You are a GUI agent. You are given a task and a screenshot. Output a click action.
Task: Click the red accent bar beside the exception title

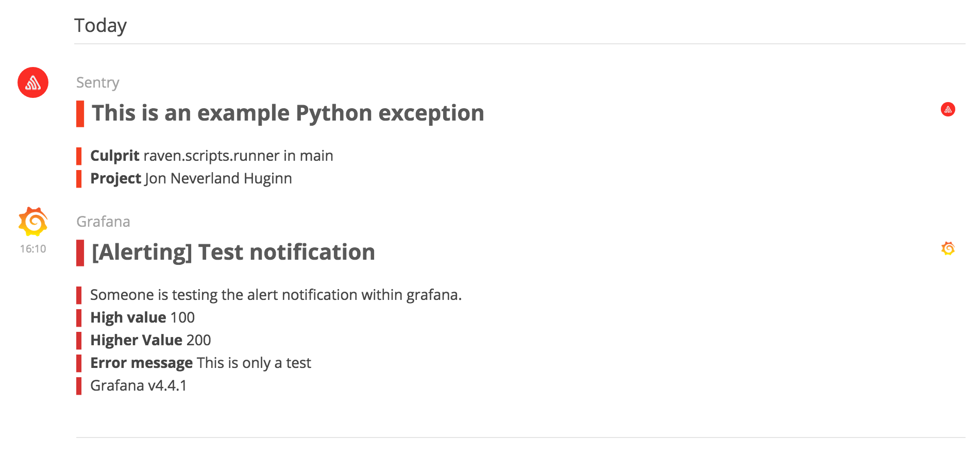click(80, 113)
